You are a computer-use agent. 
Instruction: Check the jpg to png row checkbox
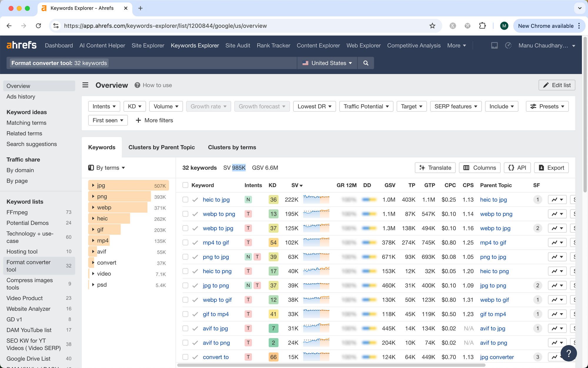(185, 286)
